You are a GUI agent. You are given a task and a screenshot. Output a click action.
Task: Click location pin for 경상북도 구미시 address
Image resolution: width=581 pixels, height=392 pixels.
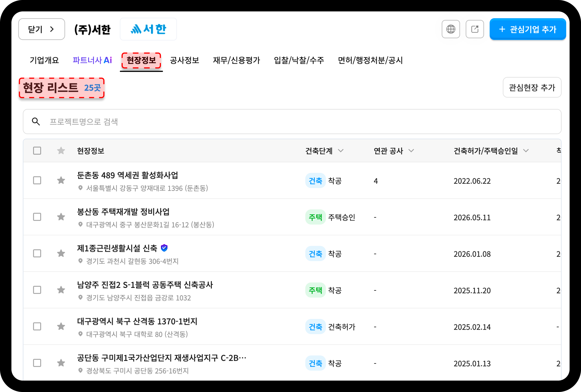(80, 370)
